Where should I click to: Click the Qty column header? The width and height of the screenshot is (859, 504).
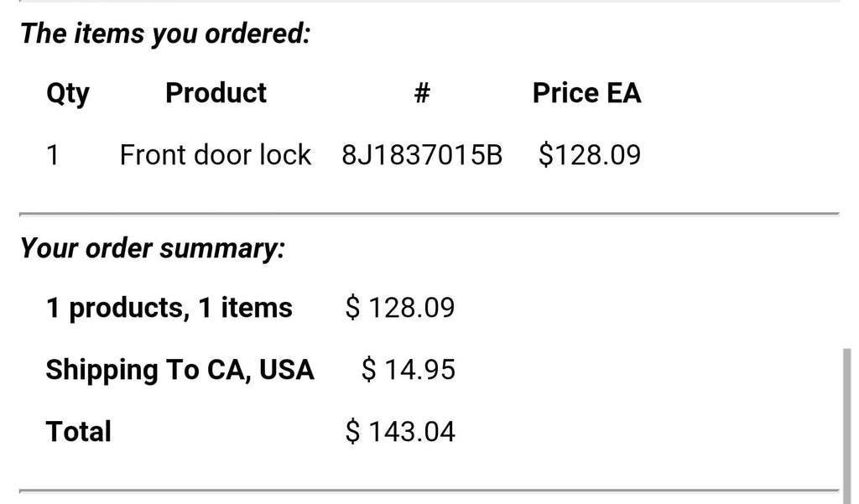(x=68, y=94)
